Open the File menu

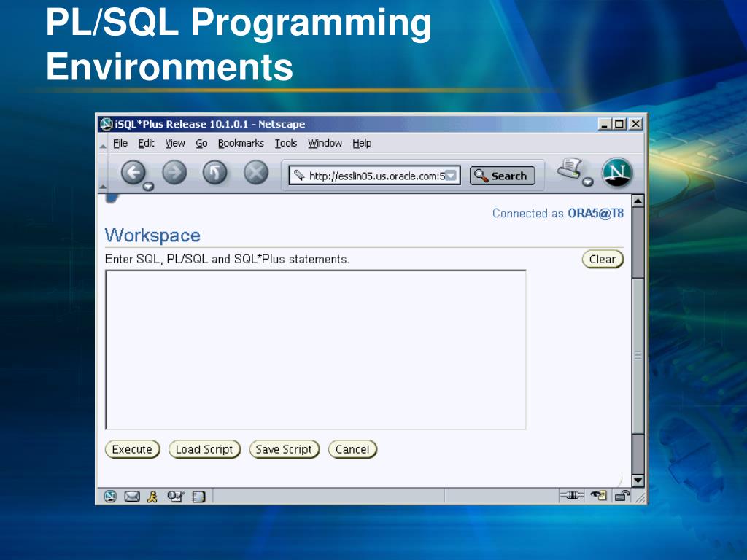click(120, 144)
